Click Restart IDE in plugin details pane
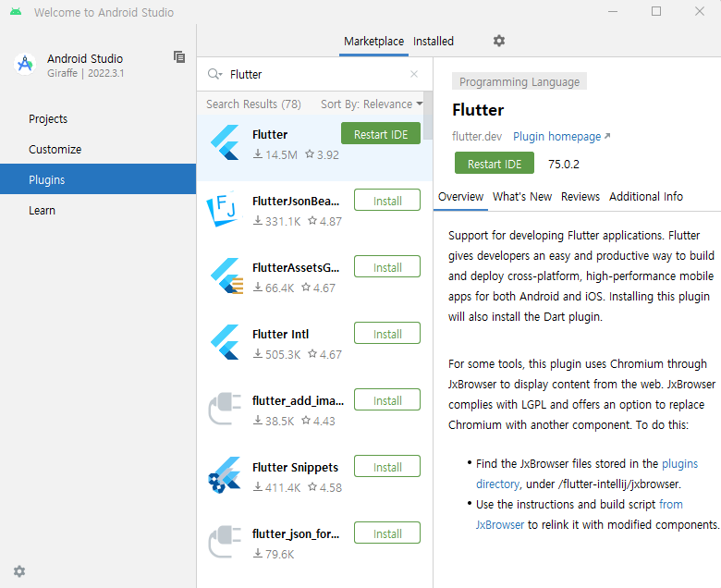This screenshot has width=721, height=588. 495,164
